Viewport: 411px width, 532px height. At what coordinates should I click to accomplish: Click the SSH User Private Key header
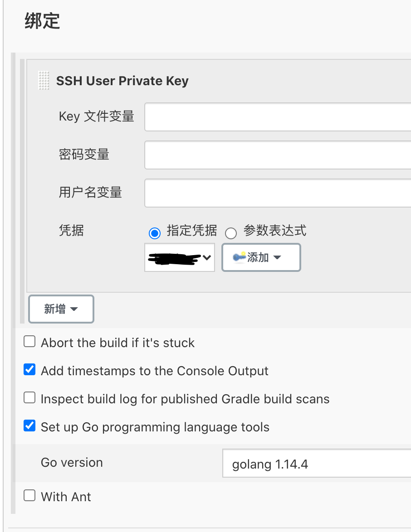(x=122, y=81)
